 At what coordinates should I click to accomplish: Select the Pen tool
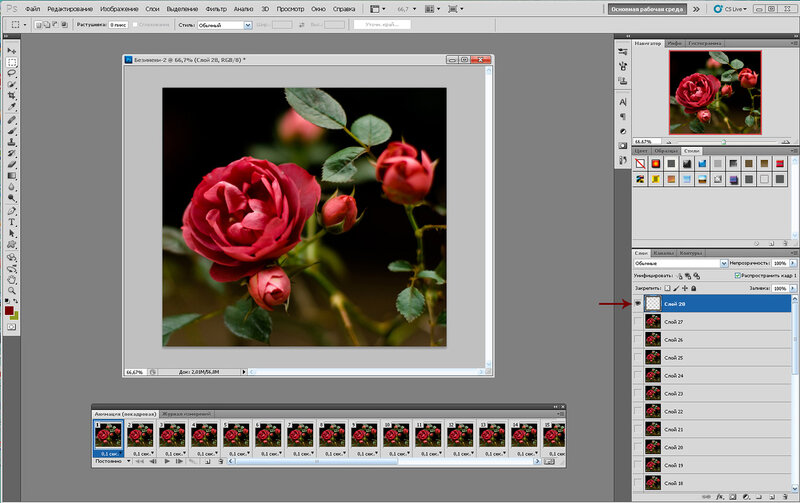pyautogui.click(x=11, y=211)
